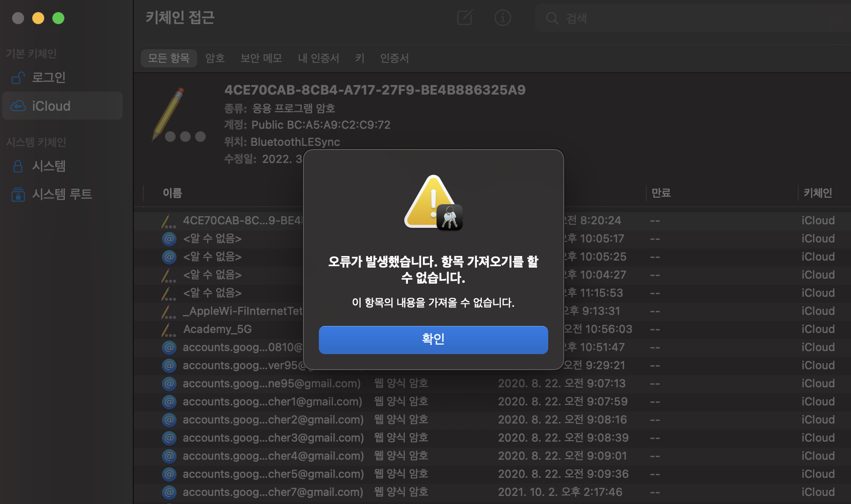Click the account text Public BC:A5:A9:C2:C9:72
This screenshot has height=504, width=851.
tap(321, 125)
